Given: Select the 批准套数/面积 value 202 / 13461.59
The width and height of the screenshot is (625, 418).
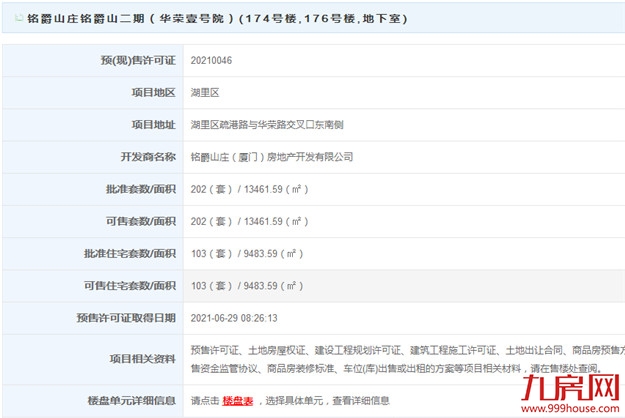Looking at the screenshot, I should point(250,189).
